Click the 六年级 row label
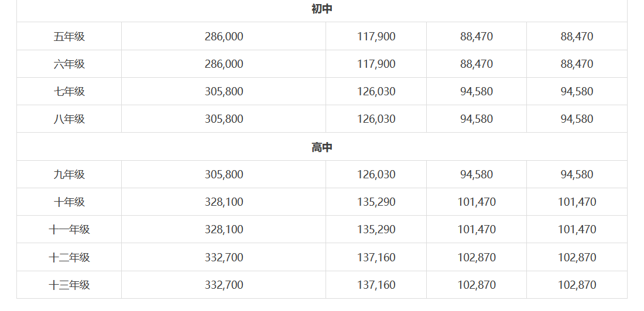 pos(69,64)
